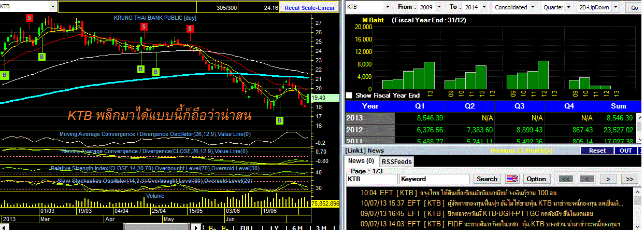The image size is (644, 231).
Task: Click the OUT button in News panel
Action: (x=625, y=151)
